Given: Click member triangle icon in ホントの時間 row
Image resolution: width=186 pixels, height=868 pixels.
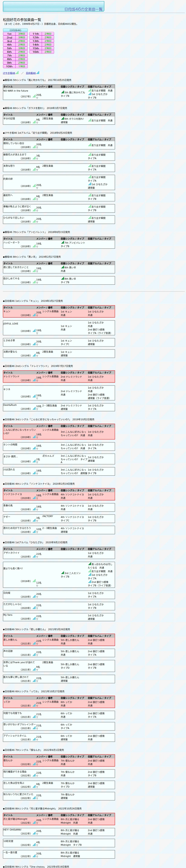Looking at the screenshot, I should (x=34, y=448).
